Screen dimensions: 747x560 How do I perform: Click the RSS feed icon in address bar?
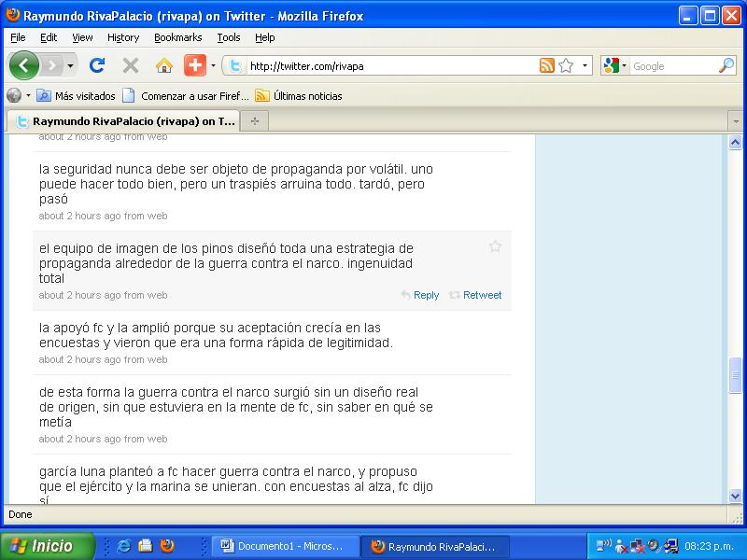[546, 65]
